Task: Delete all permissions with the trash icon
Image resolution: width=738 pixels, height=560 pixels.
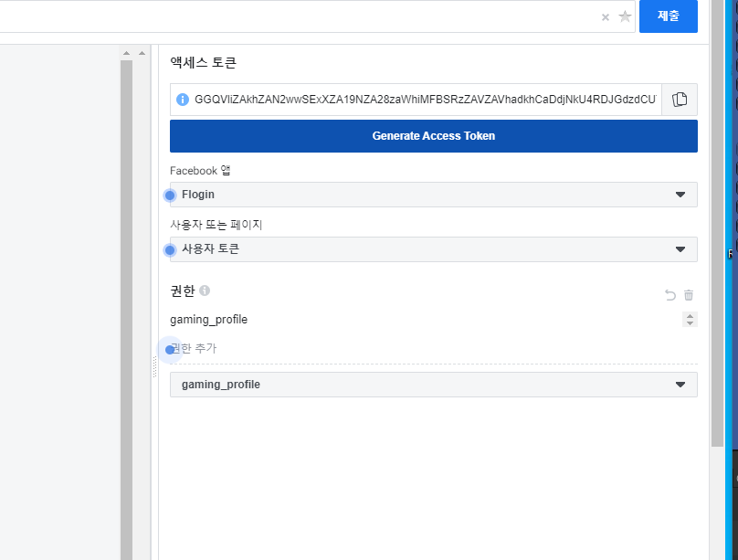Action: 689,295
